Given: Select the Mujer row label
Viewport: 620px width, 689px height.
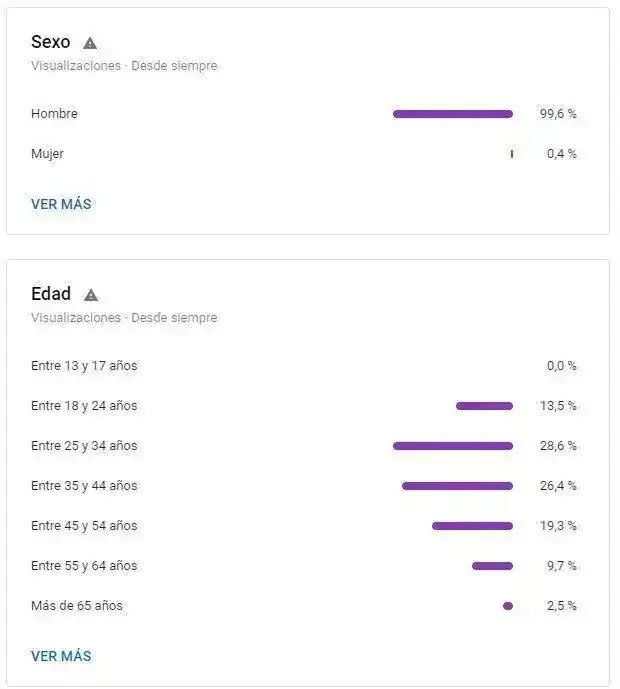Looking at the screenshot, I should [x=47, y=154].
